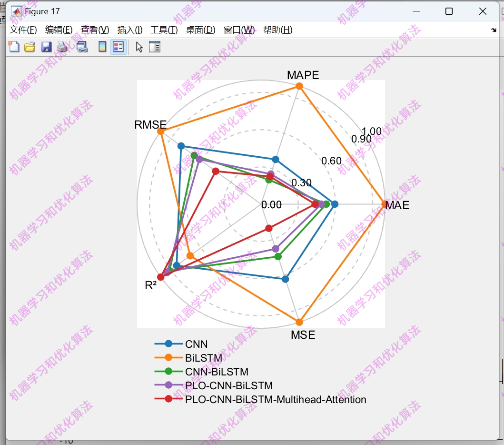Image resolution: width=504 pixels, height=445 pixels.
Task: Click the MATLAB logo in title bar
Action: (16, 11)
